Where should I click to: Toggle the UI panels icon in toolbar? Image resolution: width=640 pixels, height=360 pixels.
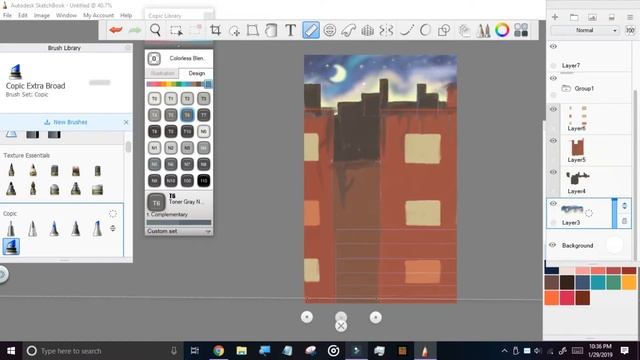point(521,30)
